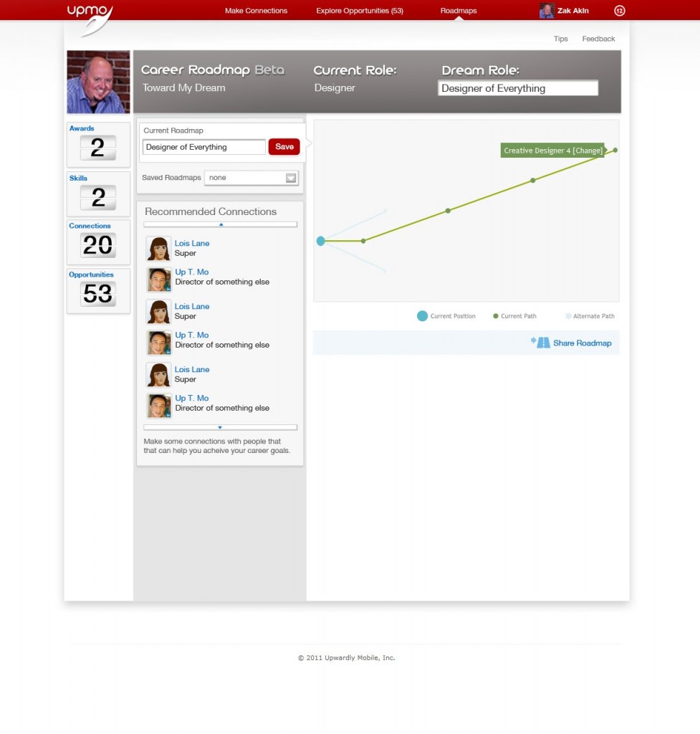700x734 pixels.
Task: Click Zak Akin's small avatar in header
Action: point(547,11)
